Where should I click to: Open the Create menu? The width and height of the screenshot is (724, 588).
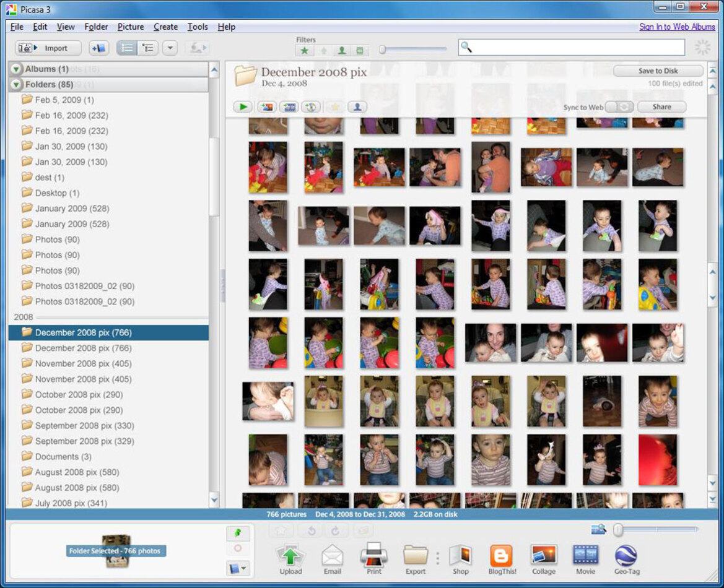165,27
